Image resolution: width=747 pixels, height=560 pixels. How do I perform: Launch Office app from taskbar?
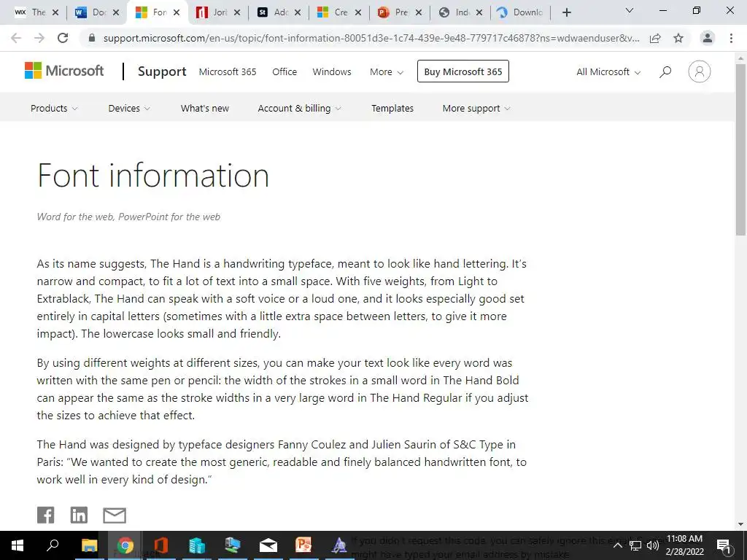point(161,545)
